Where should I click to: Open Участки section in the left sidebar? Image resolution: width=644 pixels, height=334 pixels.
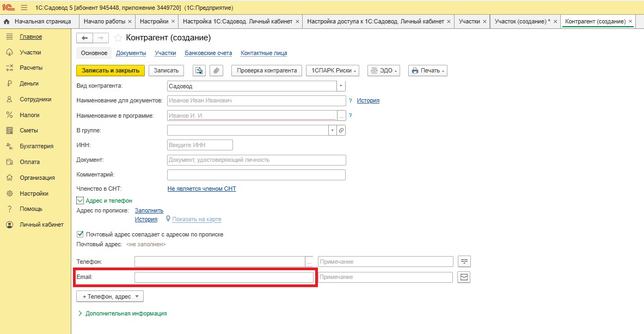coord(30,52)
